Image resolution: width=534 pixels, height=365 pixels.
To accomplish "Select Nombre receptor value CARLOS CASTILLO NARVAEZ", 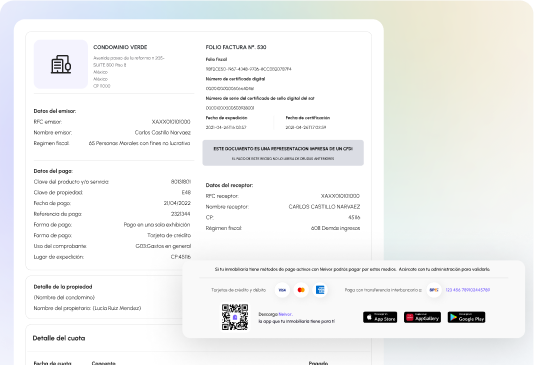I will pos(324,207).
